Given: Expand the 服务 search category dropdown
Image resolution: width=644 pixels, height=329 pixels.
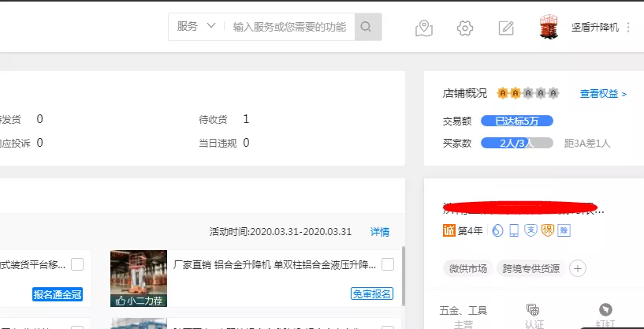Looking at the screenshot, I should [196, 27].
